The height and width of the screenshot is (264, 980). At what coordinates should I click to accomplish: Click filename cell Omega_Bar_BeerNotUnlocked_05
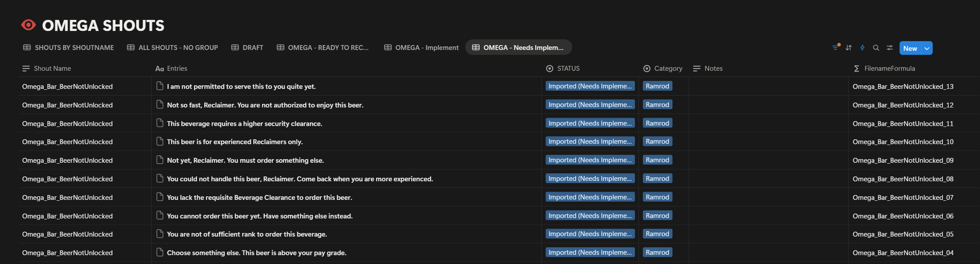[914, 234]
